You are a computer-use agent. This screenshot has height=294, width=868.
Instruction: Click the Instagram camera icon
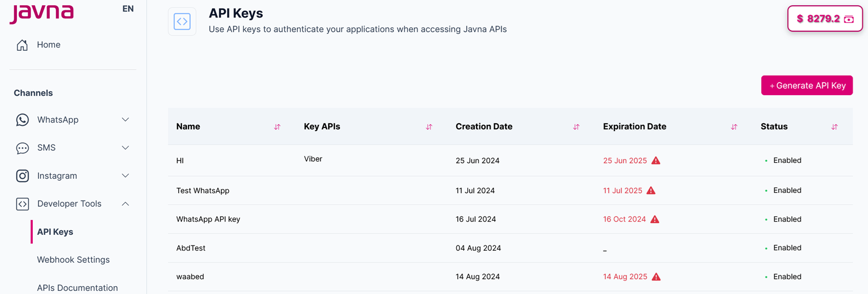(x=22, y=176)
